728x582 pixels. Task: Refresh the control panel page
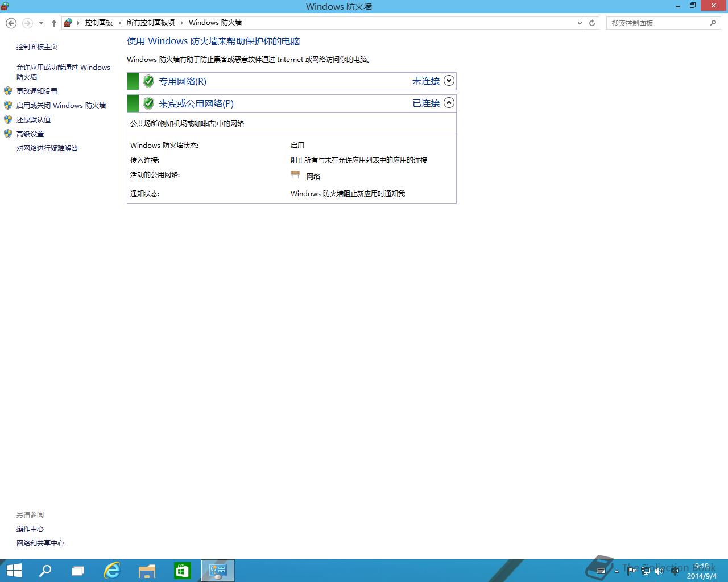[592, 23]
